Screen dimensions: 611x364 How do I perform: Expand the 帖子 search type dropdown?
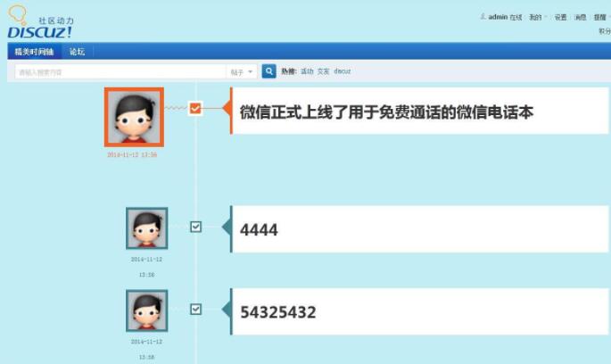point(242,72)
